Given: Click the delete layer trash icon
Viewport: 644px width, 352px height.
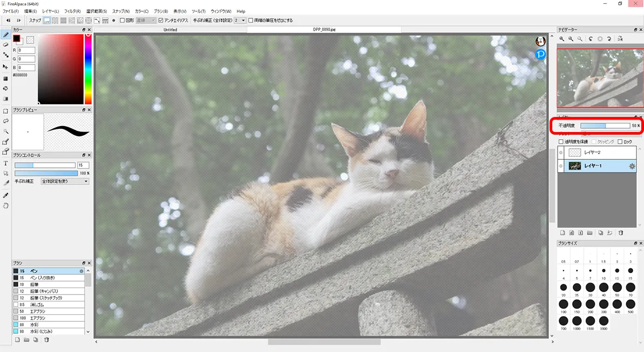Looking at the screenshot, I should coord(621,233).
